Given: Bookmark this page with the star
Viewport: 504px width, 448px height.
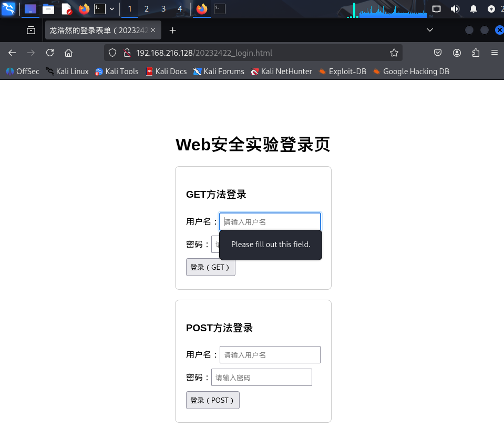Looking at the screenshot, I should [394, 53].
